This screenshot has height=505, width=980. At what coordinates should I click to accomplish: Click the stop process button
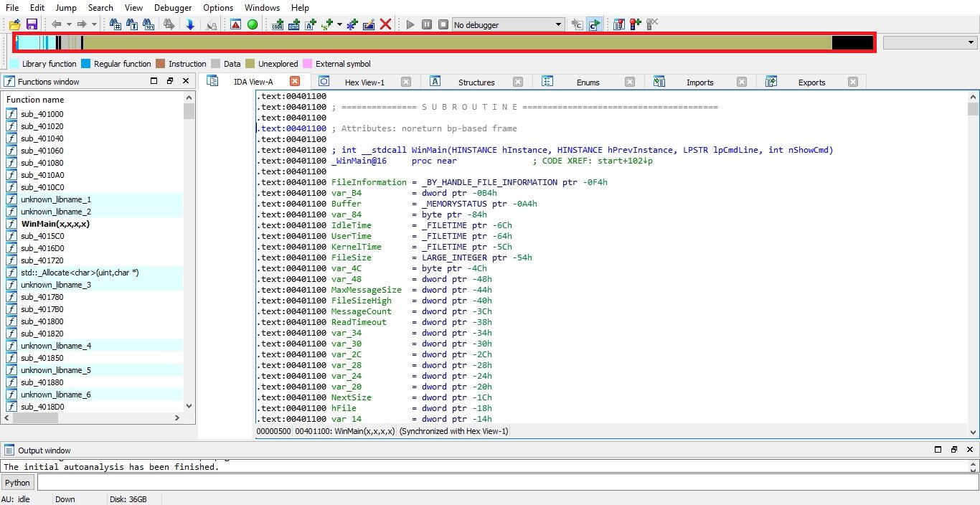[443, 24]
